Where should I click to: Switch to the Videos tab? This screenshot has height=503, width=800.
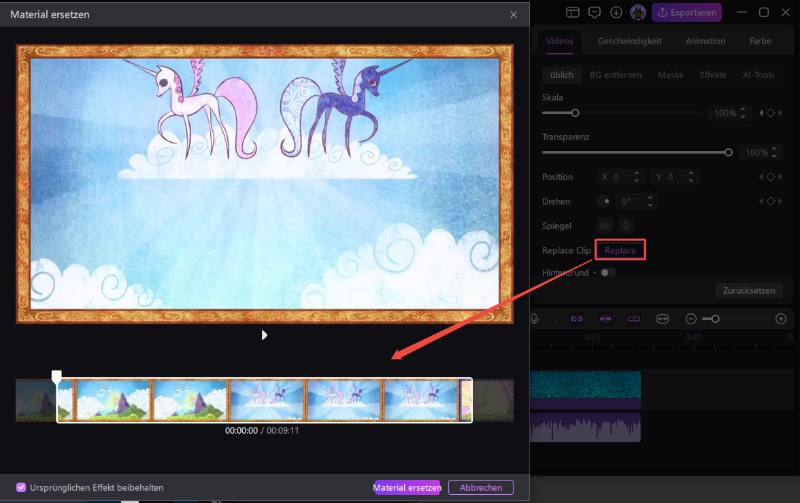click(x=560, y=41)
